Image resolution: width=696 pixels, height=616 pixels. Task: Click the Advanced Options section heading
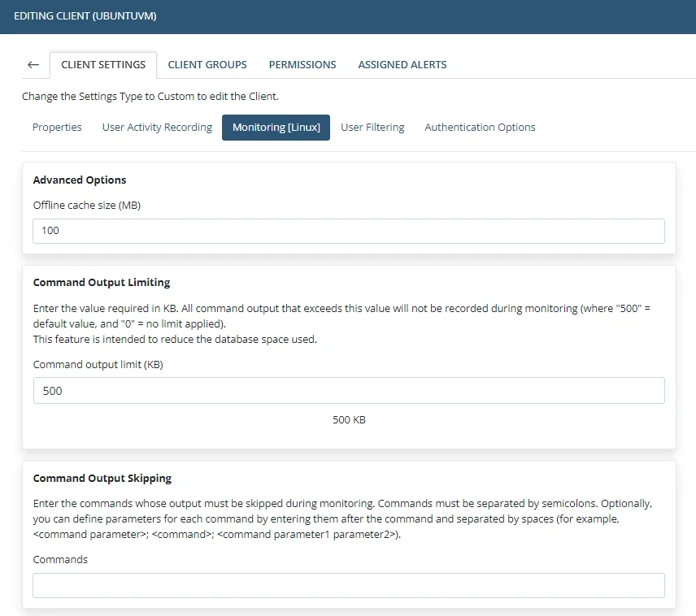tap(80, 180)
